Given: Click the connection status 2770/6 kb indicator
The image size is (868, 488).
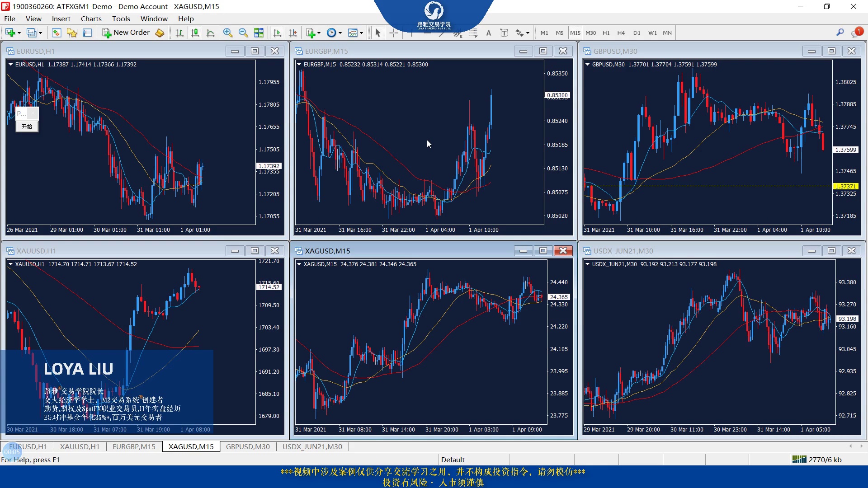Looking at the screenshot, I should tap(817, 460).
